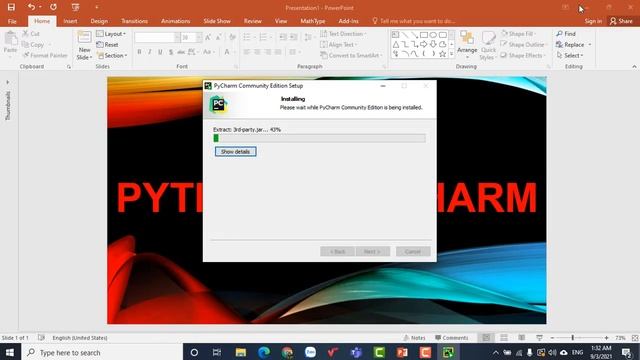Open Customize Quick Access Toolbar dropdown

(97, 7)
